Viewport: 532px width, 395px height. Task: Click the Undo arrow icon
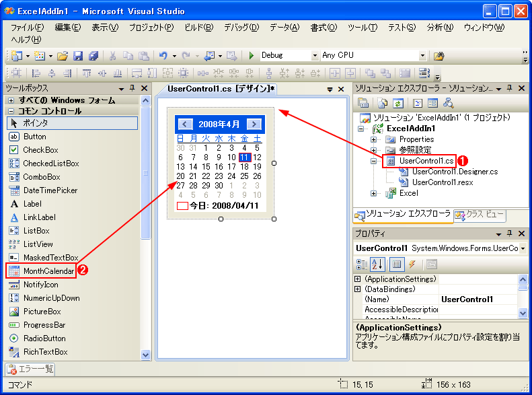point(163,56)
